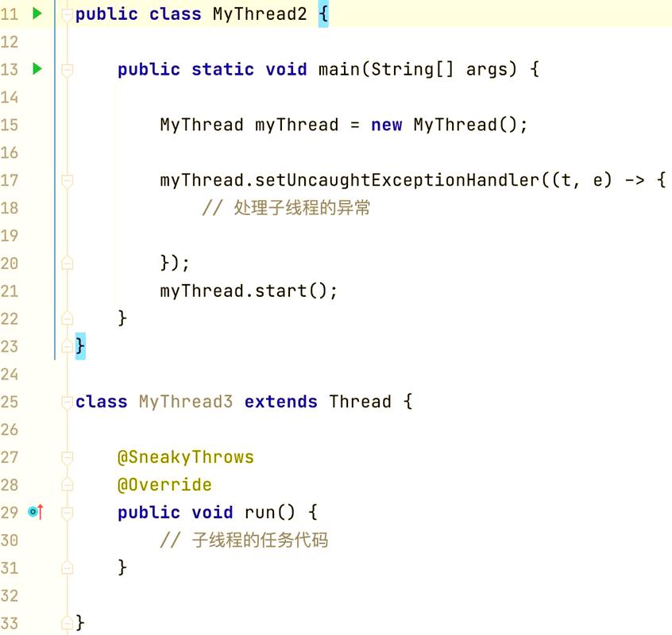
Task: Run main method via line 13 gutter arrow
Action: (37, 69)
